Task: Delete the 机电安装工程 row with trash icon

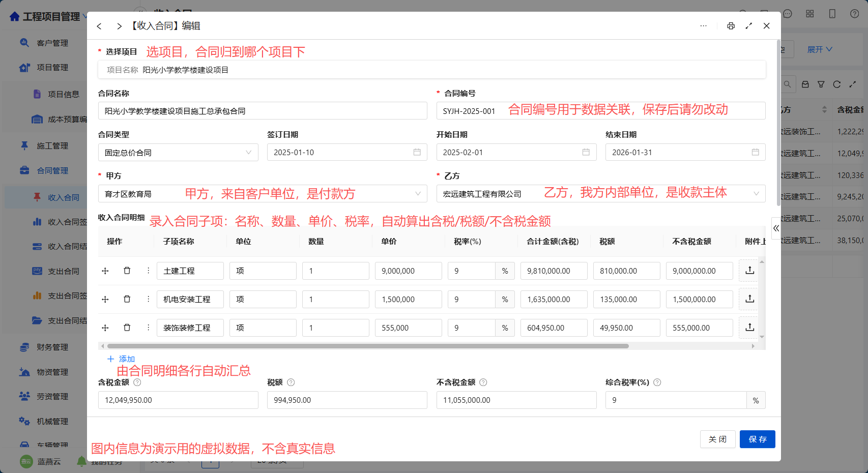Action: [127, 300]
